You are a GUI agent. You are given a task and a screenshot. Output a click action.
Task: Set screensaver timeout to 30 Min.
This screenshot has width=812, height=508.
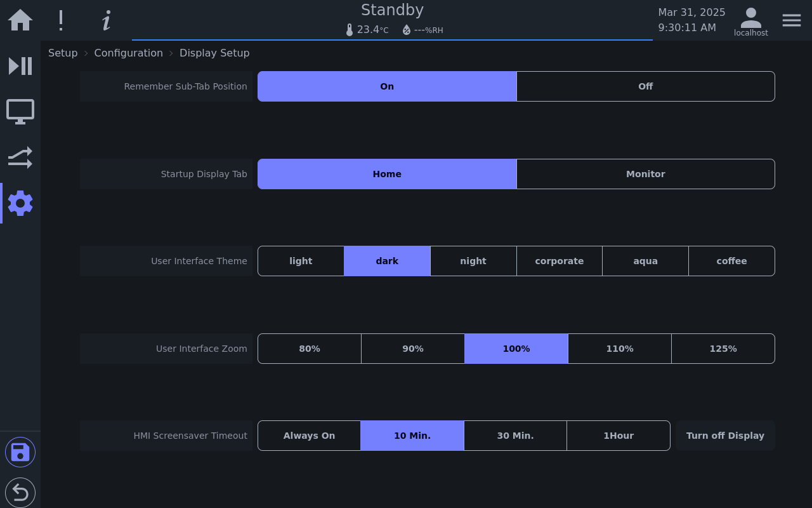tap(516, 436)
